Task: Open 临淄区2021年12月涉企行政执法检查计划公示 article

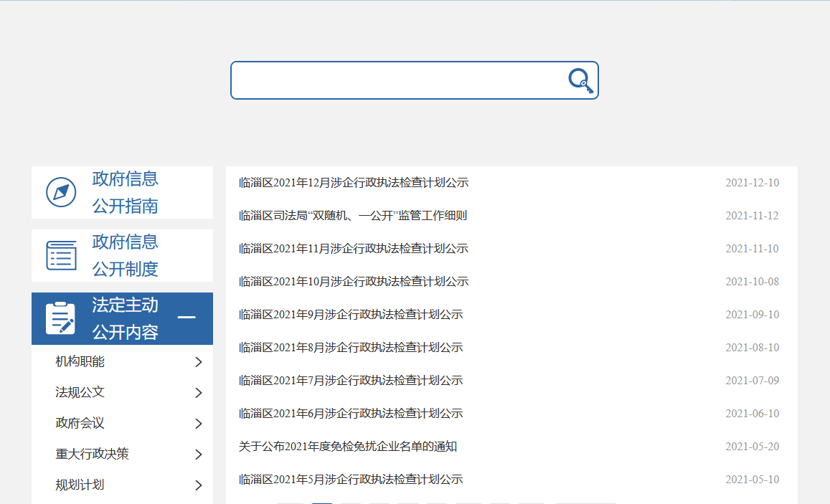Action: [x=353, y=183]
